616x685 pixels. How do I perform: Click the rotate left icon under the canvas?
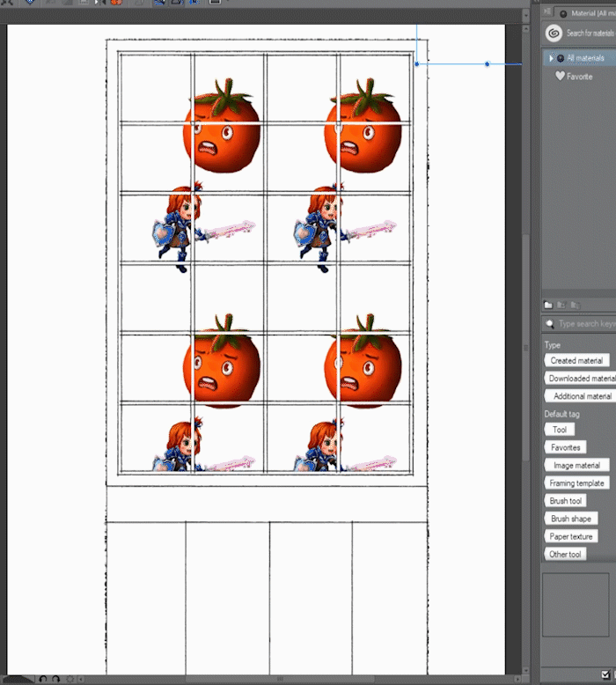(x=43, y=680)
